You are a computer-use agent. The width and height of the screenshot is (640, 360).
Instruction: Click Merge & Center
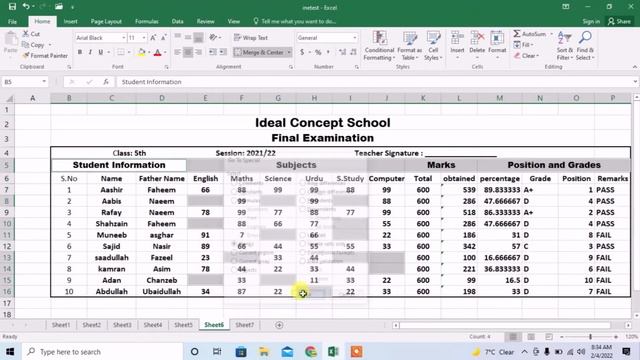pyautogui.click(x=259, y=52)
